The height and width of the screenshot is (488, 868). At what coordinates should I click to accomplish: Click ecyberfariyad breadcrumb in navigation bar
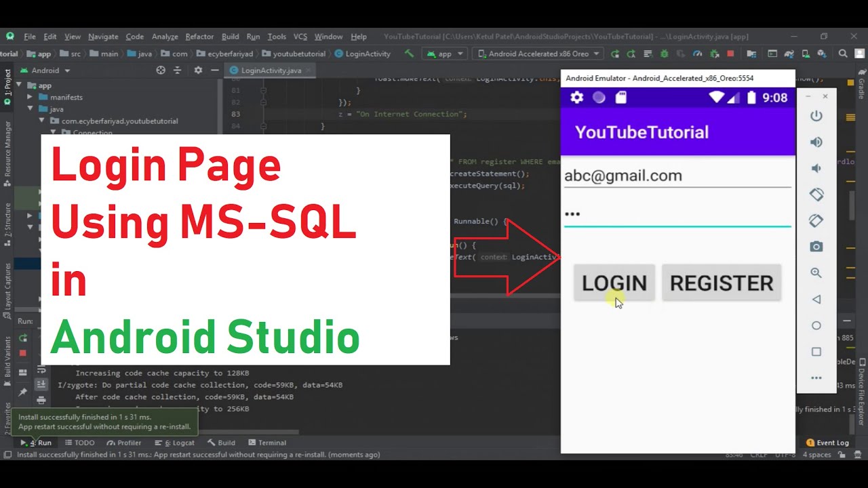coord(226,54)
